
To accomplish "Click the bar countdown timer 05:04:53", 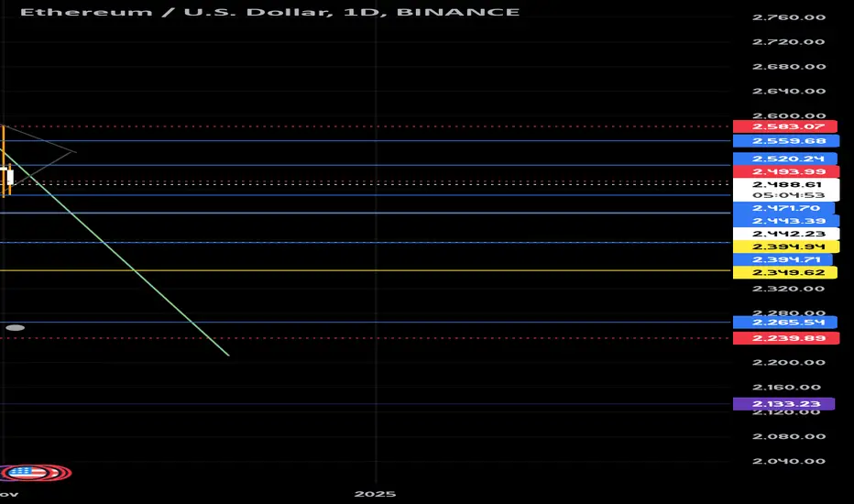I will tap(786, 195).
